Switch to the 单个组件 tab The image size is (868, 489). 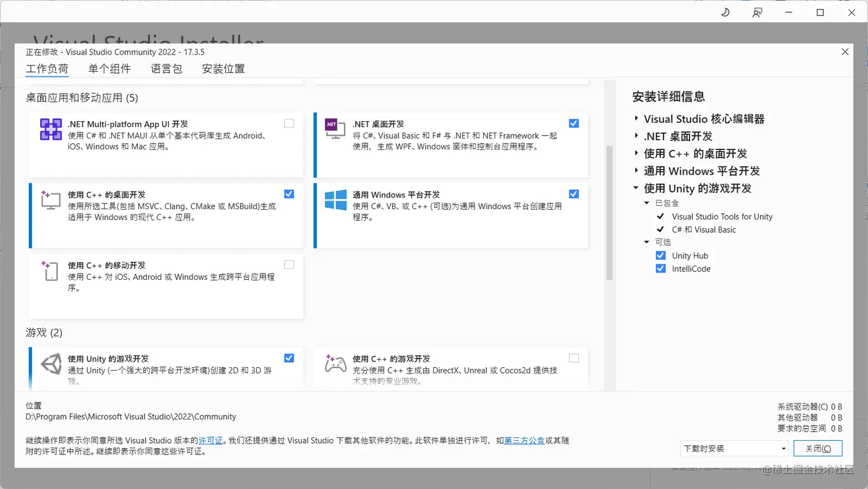(x=110, y=69)
